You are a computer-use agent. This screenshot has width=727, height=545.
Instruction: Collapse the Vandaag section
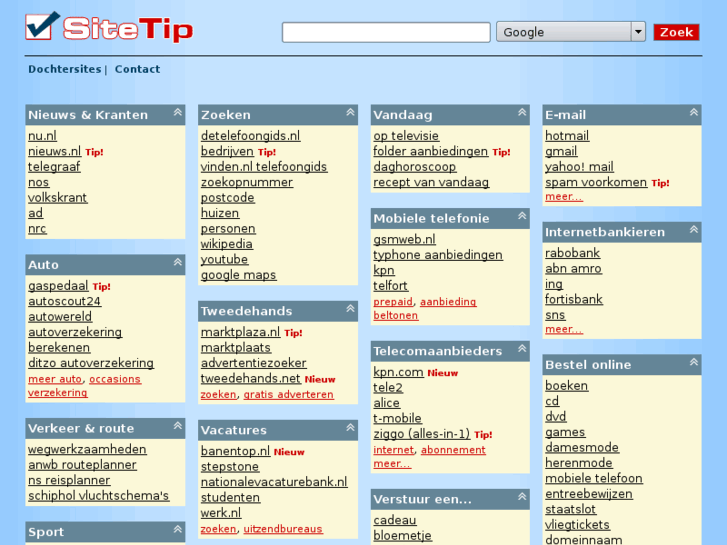tap(522, 112)
